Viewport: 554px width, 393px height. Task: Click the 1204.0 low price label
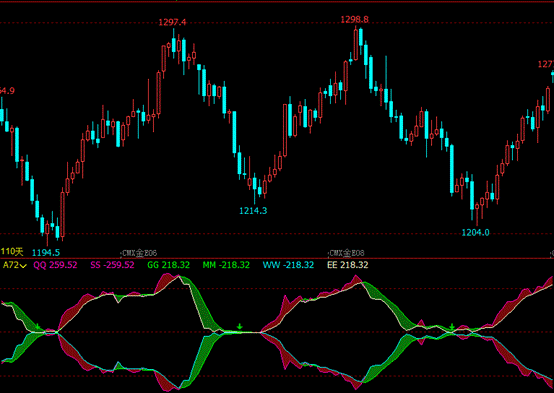pyautogui.click(x=476, y=233)
